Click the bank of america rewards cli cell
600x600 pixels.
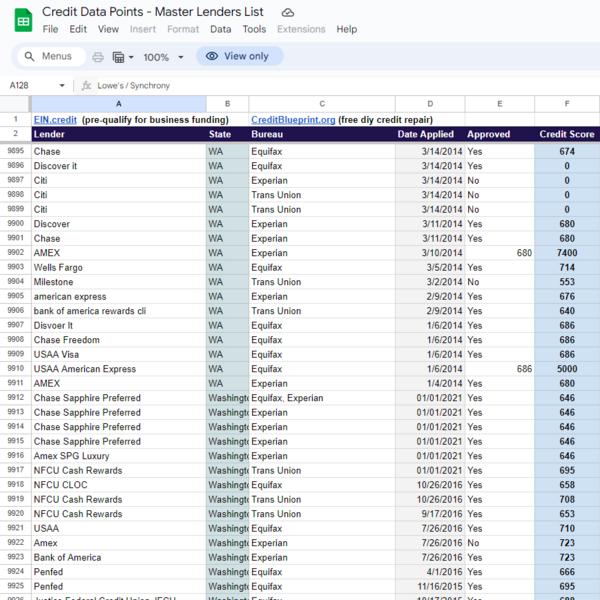119,311
